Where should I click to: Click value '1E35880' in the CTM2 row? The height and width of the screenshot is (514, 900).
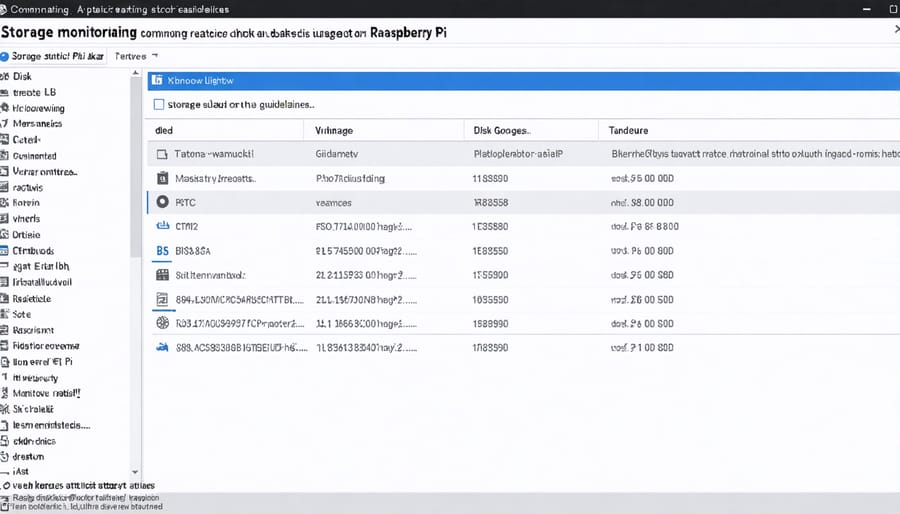click(x=490, y=226)
